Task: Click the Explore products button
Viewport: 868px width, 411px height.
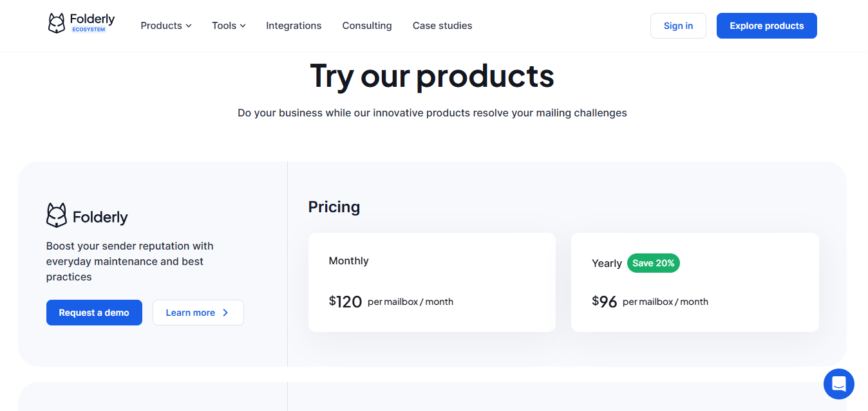Action: click(766, 26)
